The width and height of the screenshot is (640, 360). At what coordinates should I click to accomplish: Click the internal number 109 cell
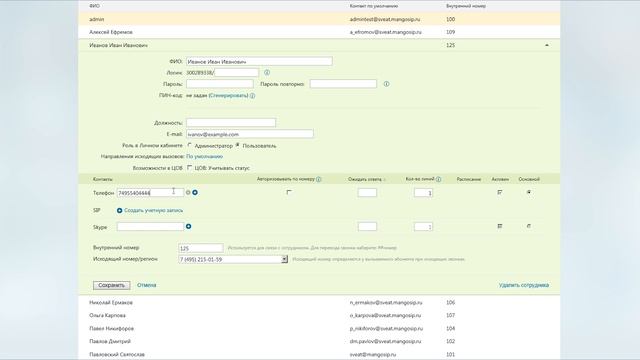pyautogui.click(x=451, y=32)
